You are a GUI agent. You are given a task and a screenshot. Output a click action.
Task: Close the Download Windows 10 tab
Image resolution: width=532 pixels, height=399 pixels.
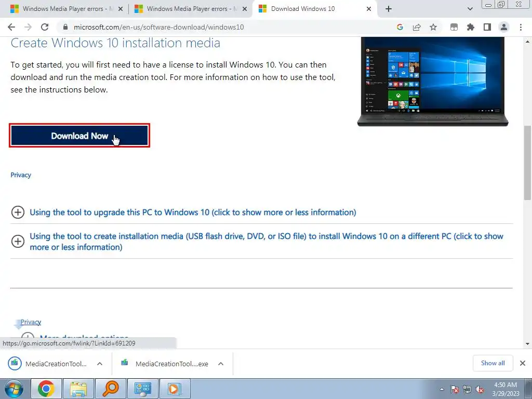click(369, 9)
